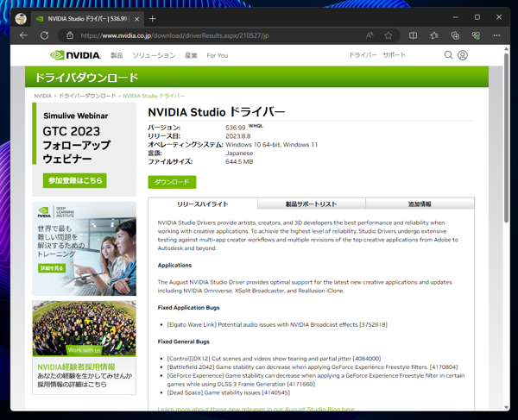The image size is (518, 420).
Task: Click the Fixed General Bugs heading
Action: pos(183,342)
